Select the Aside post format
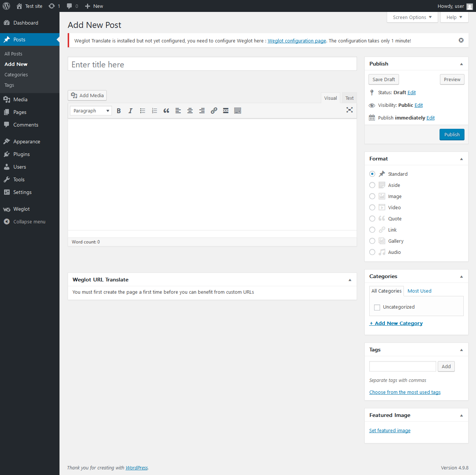Viewport: 476px width, 475px height. coord(372,185)
